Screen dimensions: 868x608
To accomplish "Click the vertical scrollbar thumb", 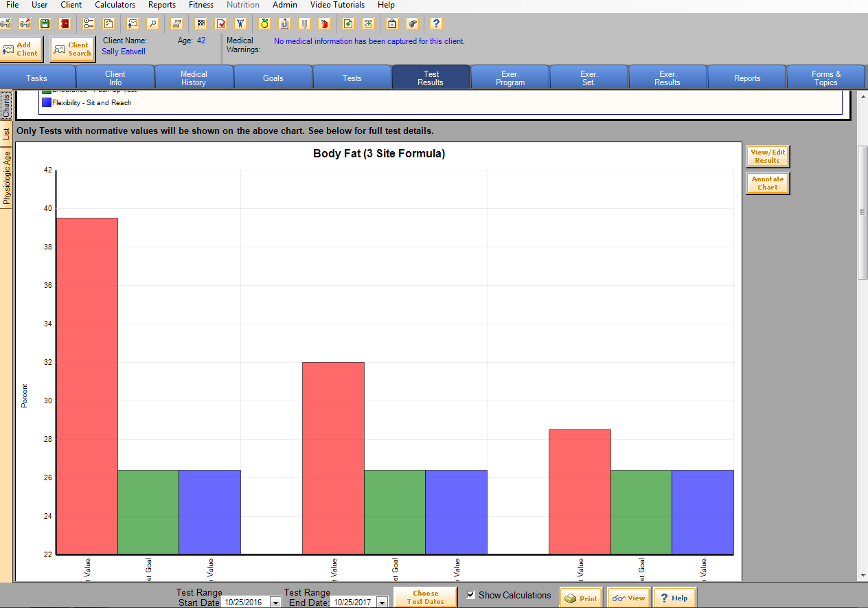I will pyautogui.click(x=863, y=212).
